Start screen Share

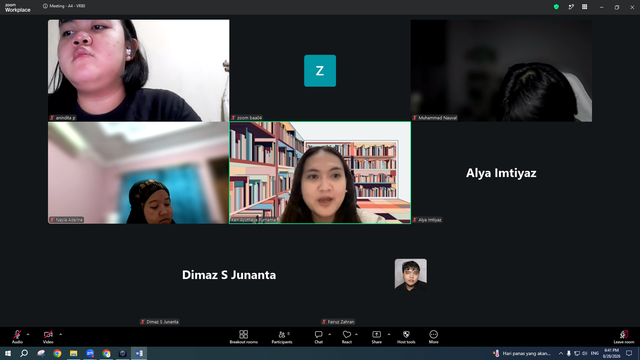click(376, 337)
